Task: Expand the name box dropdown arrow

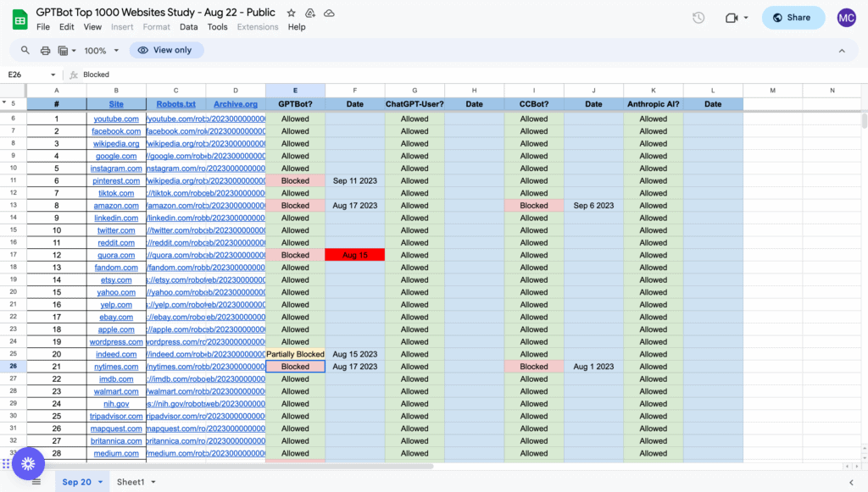Action: pyautogui.click(x=53, y=75)
